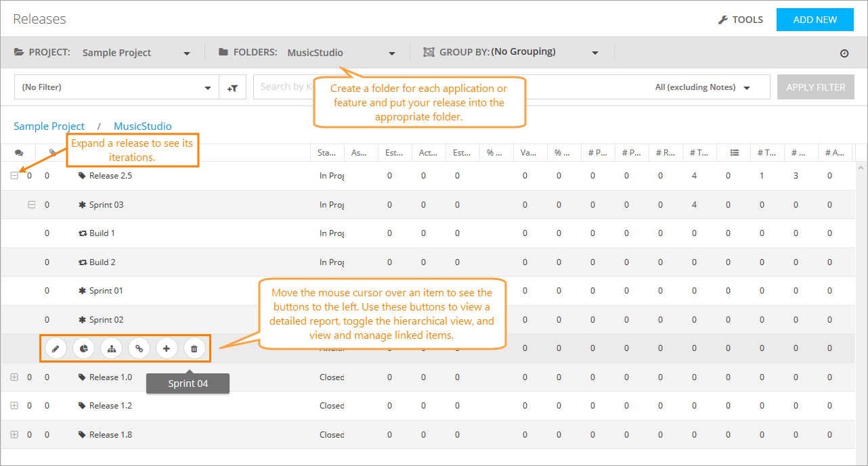Click the plus icon in row actions
Screen dimensions: 868x466
click(167, 348)
